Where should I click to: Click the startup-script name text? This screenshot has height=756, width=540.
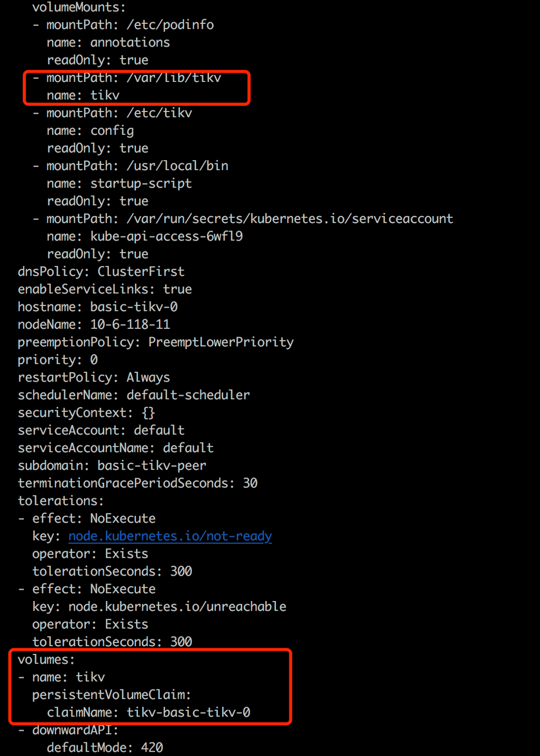click(x=141, y=183)
